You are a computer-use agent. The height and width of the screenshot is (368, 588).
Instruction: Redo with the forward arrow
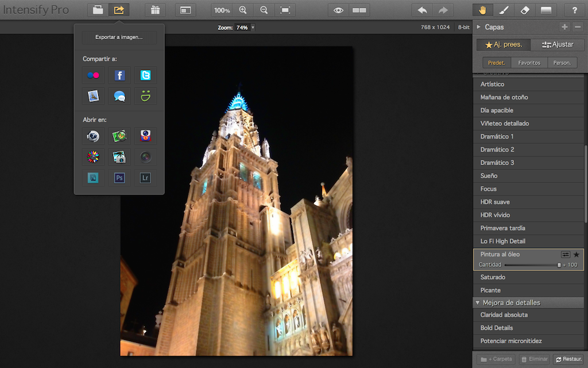[443, 10]
